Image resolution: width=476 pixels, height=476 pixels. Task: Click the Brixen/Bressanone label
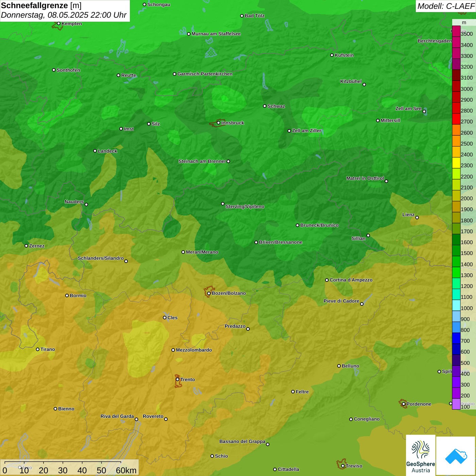(x=280, y=242)
